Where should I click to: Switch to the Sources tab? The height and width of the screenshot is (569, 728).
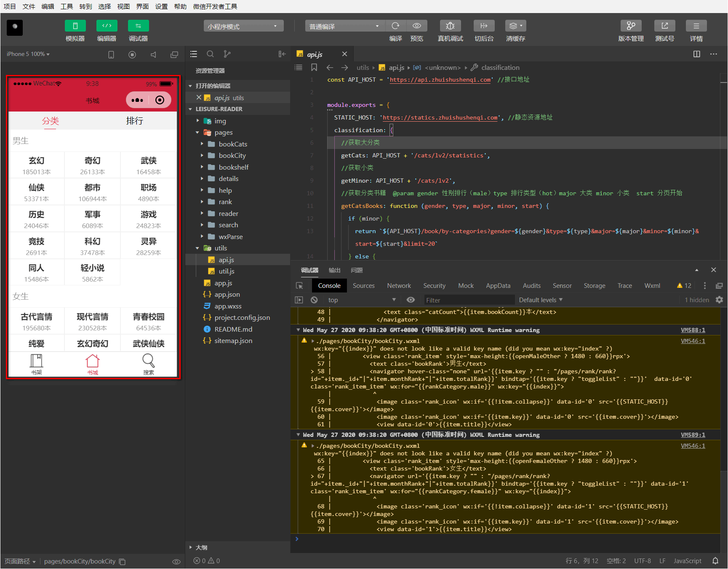pos(363,286)
